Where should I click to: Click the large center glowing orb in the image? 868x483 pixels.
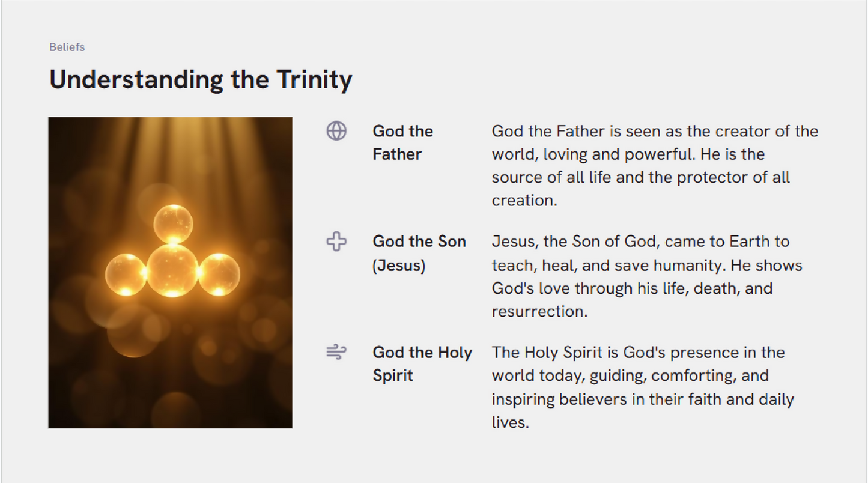point(173,270)
